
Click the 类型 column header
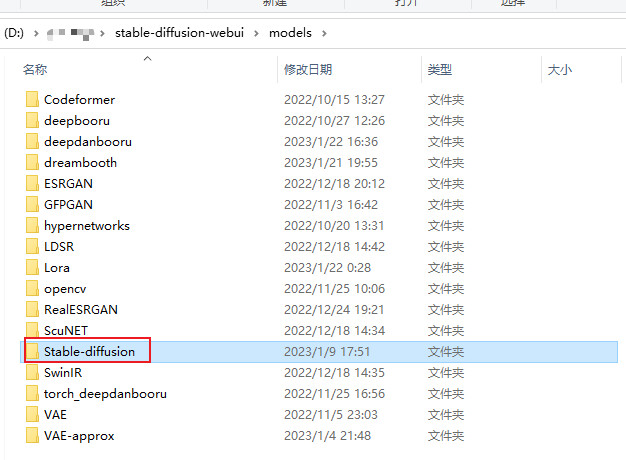(x=440, y=70)
